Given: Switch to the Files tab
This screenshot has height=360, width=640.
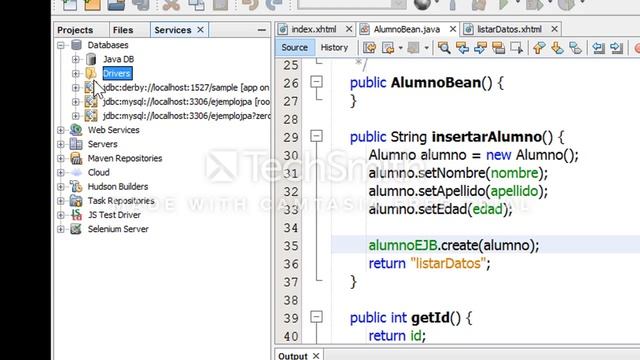Looking at the screenshot, I should point(123,30).
